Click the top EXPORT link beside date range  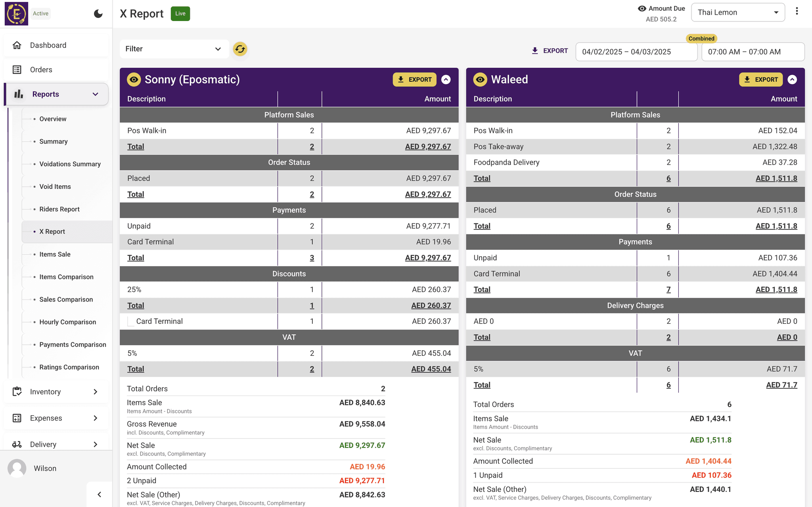tap(550, 51)
